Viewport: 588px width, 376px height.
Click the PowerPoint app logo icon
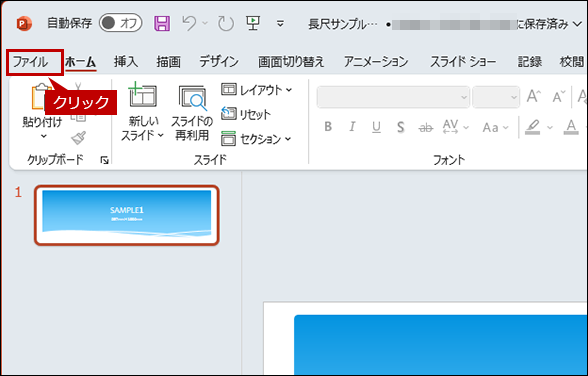coord(24,24)
